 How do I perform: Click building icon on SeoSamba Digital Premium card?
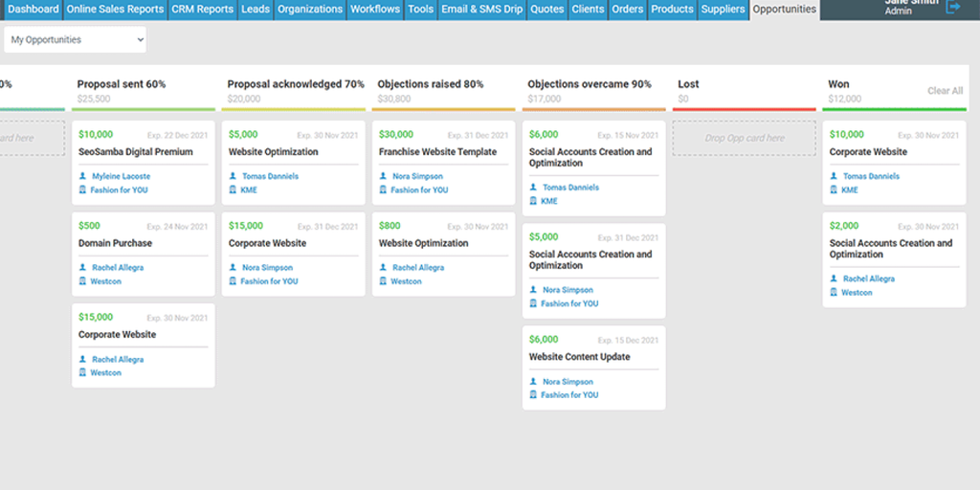click(x=82, y=189)
